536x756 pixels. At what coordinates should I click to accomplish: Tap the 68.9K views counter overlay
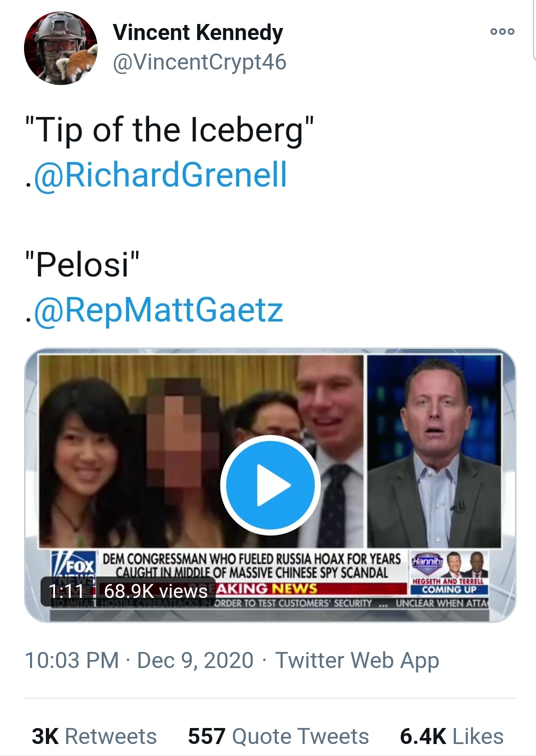tap(156, 591)
